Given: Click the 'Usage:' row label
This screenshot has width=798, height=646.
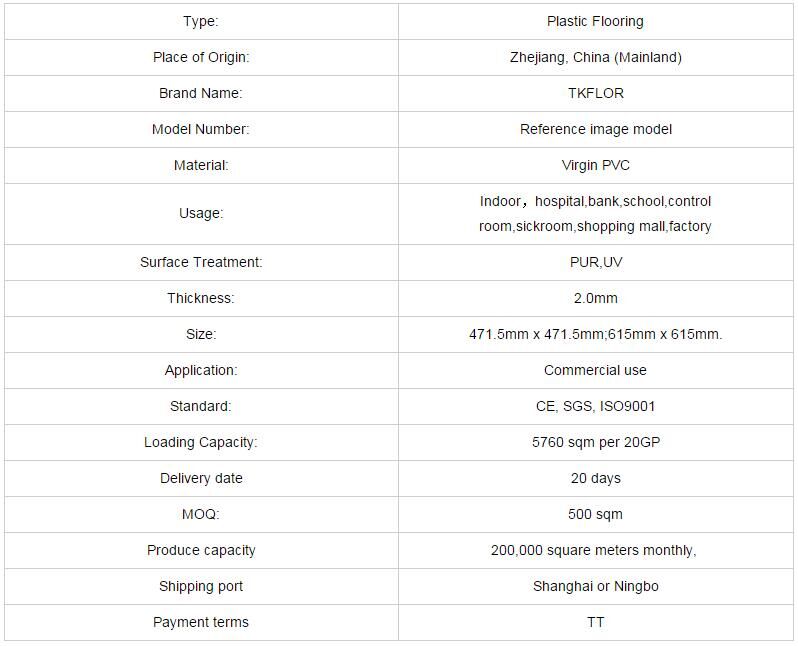Looking at the screenshot, I should point(201,213).
